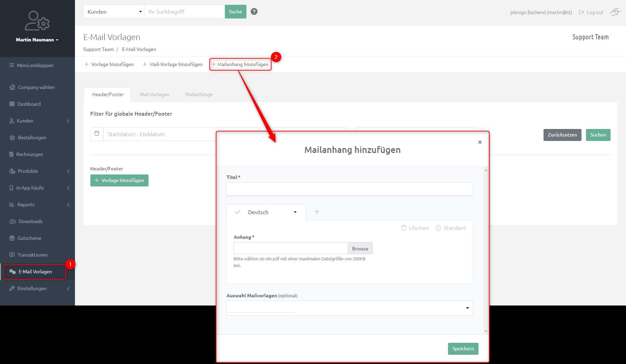Click the calendar icon beside Startdatum field
Viewport: 626px width, 364px height.
[97, 133]
